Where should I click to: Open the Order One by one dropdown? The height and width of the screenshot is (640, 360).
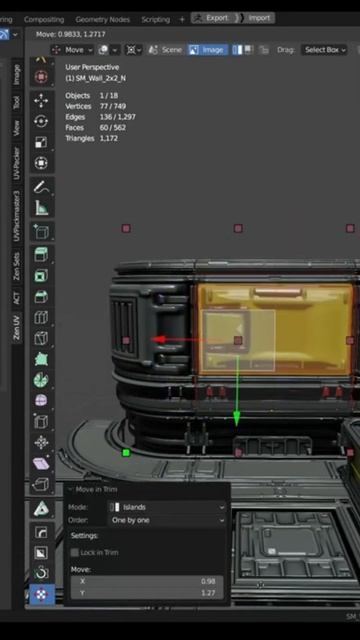pos(167,520)
